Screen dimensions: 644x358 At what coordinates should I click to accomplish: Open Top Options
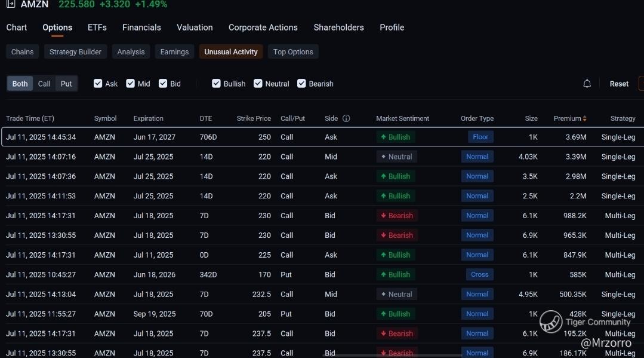point(293,52)
